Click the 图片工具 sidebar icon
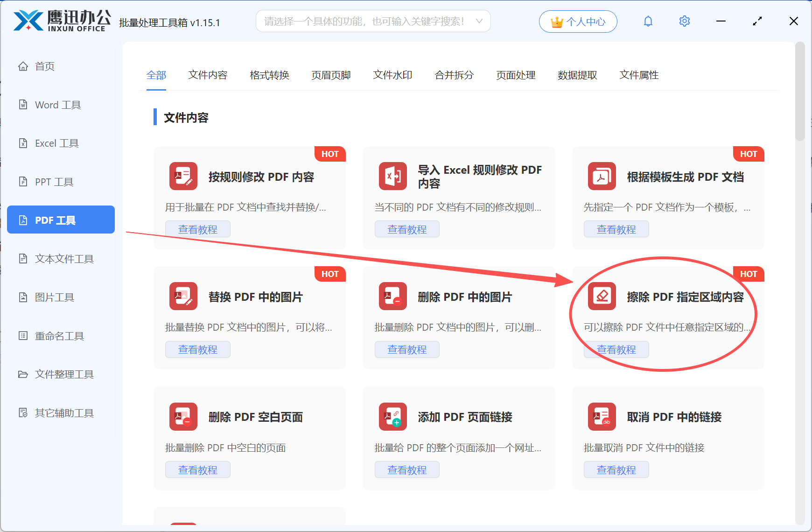Viewport: 812px width, 532px height. [x=23, y=297]
